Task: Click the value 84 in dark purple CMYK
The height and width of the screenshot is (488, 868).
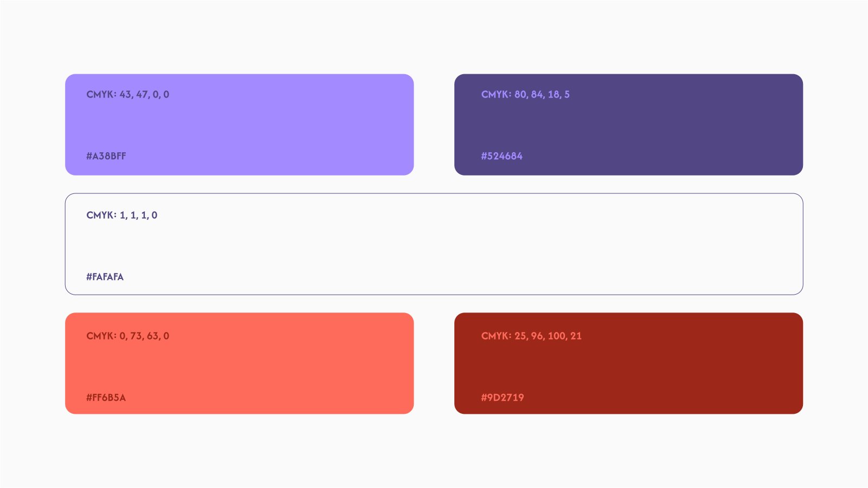Action: pyautogui.click(x=537, y=94)
